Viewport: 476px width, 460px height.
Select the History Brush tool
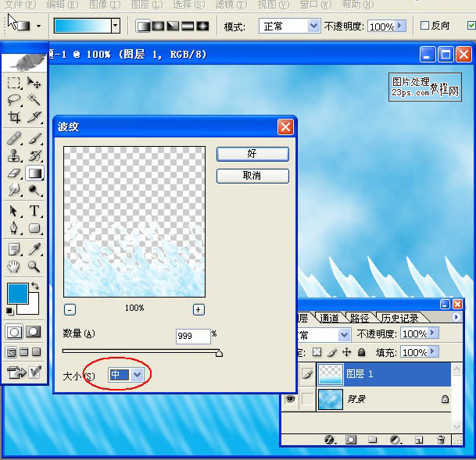pyautogui.click(x=34, y=156)
